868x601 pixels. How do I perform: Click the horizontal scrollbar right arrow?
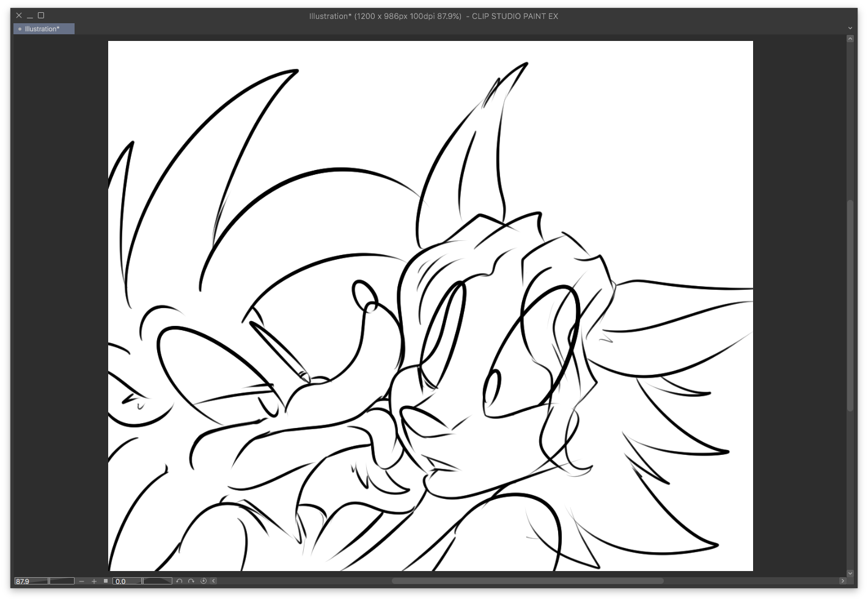(842, 581)
